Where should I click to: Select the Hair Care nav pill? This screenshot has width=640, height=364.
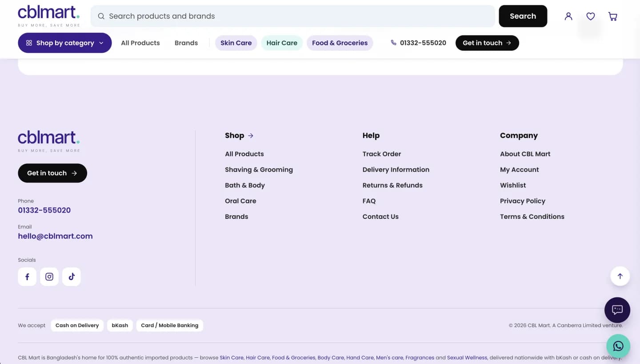[282, 43]
